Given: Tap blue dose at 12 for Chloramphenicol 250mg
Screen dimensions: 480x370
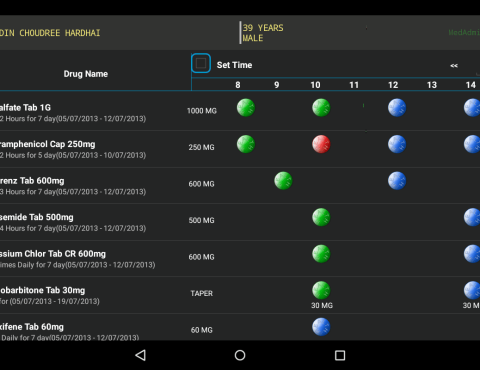Looking at the screenshot, I should coord(397,144).
